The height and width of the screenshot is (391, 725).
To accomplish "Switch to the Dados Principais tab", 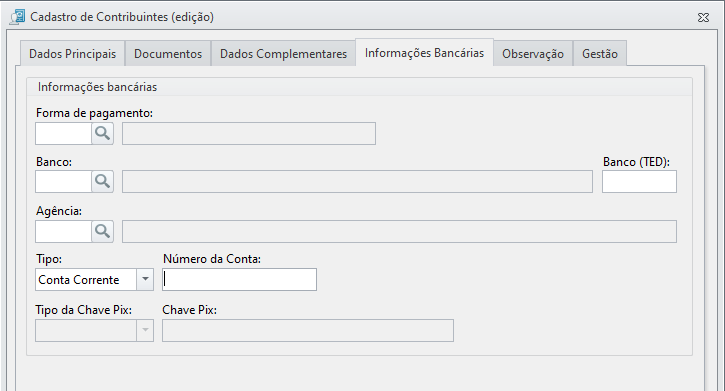I will pyautogui.click(x=73, y=54).
